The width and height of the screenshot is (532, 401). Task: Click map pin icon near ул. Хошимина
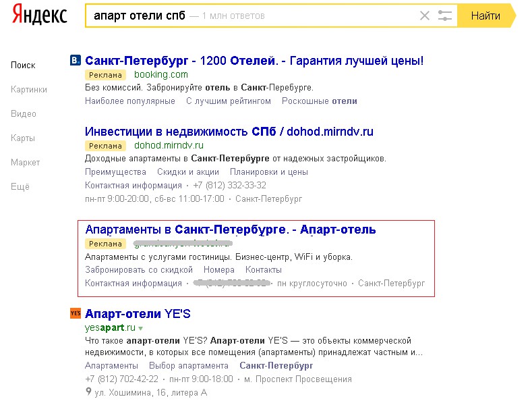[88, 392]
